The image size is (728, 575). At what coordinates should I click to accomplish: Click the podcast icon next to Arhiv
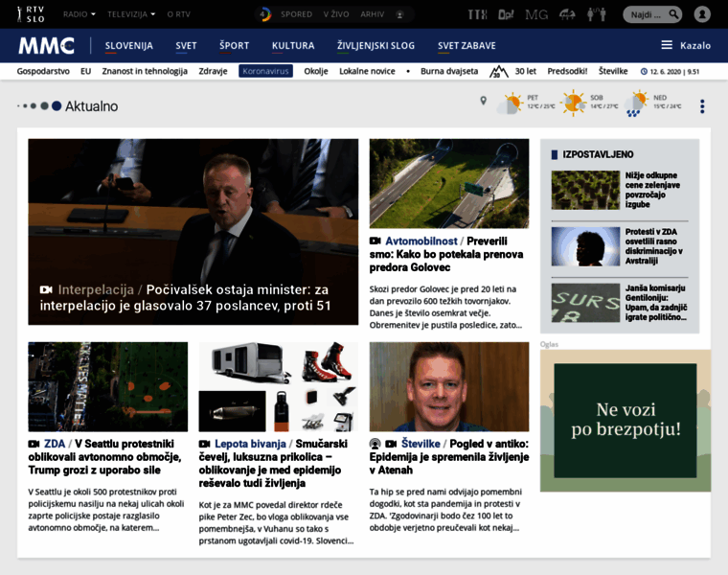(x=399, y=14)
